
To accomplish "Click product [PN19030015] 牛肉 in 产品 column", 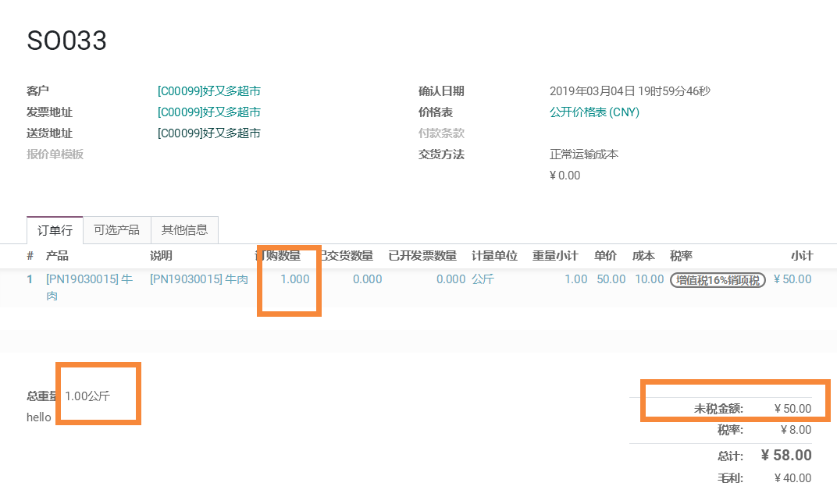I will tap(89, 287).
